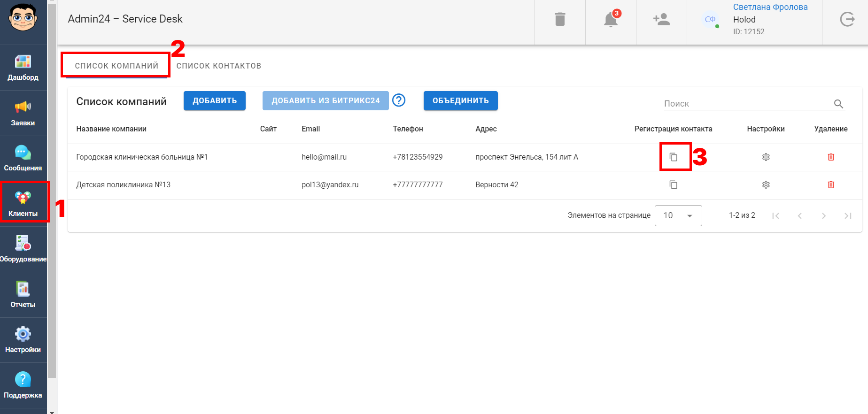Delete Городская клиническая больница №1 company
The image size is (868, 414).
click(x=831, y=157)
